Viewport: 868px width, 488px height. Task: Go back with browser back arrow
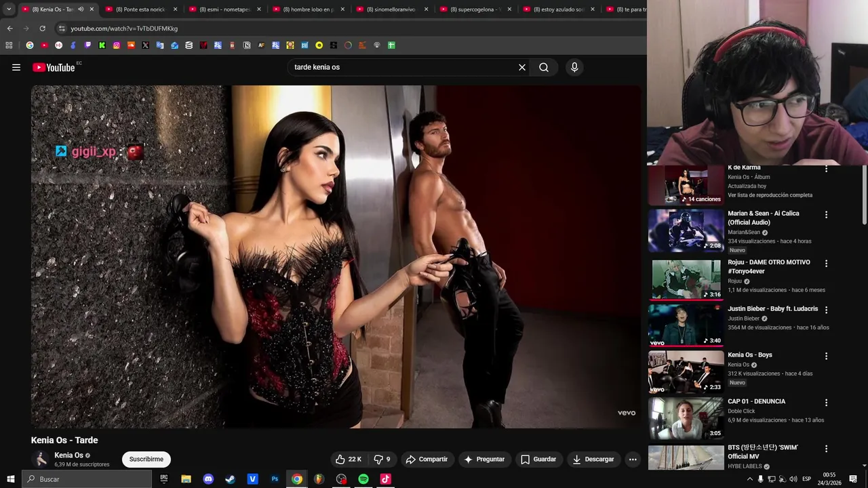pos(9,28)
